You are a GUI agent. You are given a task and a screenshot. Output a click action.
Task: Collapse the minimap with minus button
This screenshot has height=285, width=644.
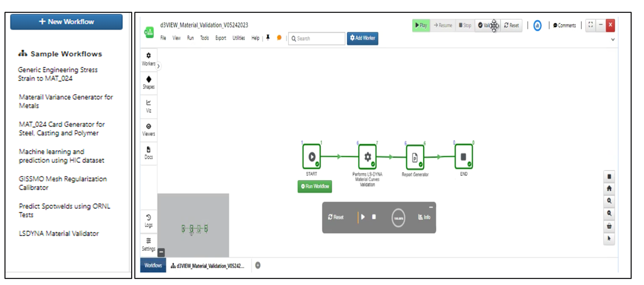(x=161, y=252)
